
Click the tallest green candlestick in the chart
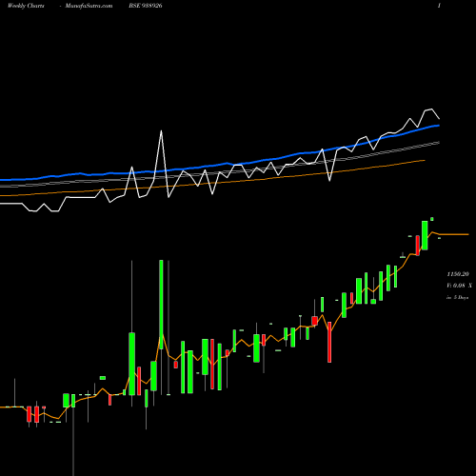pyautogui.click(x=161, y=305)
